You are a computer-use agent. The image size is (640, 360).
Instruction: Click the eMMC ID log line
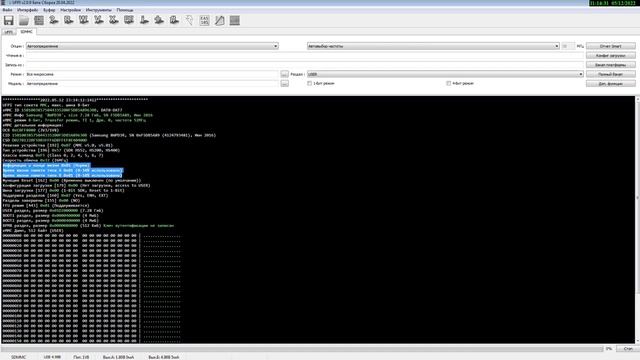pyautogui.click(x=62, y=110)
